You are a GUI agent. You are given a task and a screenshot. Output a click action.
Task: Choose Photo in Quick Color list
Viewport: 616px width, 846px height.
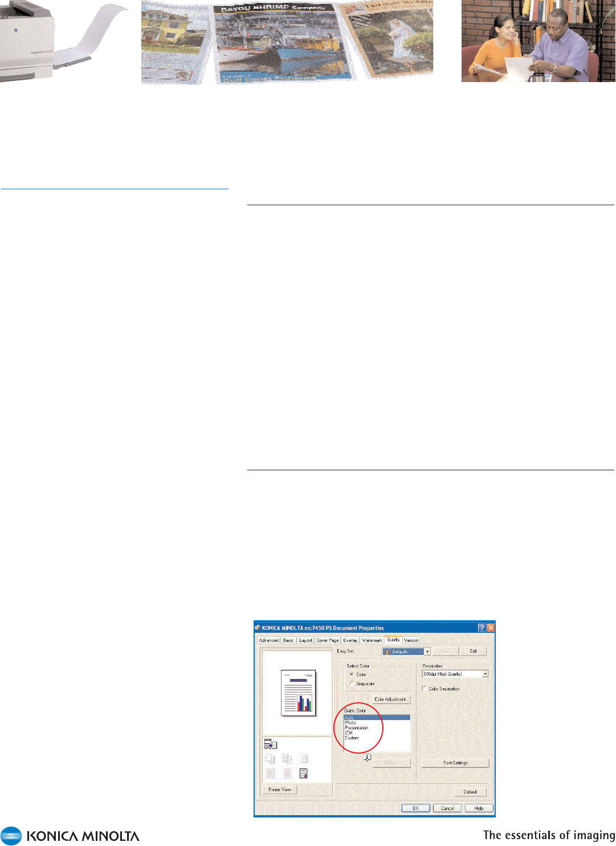pos(377,723)
